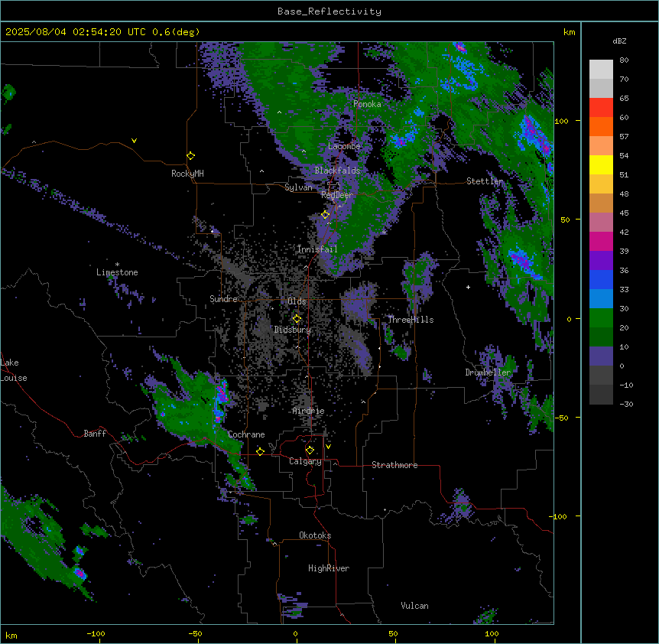The width and height of the screenshot is (659, 644).
Task: Select the blue 33–36 dBZ legend color
Action: tap(601, 279)
